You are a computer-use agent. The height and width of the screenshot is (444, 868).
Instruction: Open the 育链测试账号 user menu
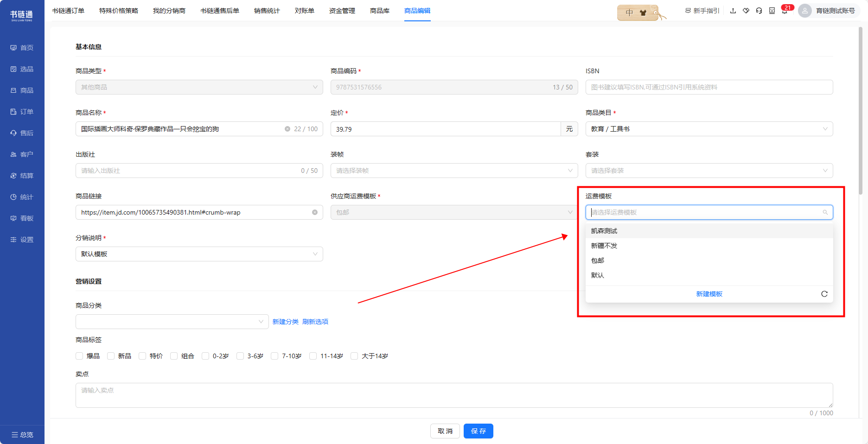[x=829, y=11]
